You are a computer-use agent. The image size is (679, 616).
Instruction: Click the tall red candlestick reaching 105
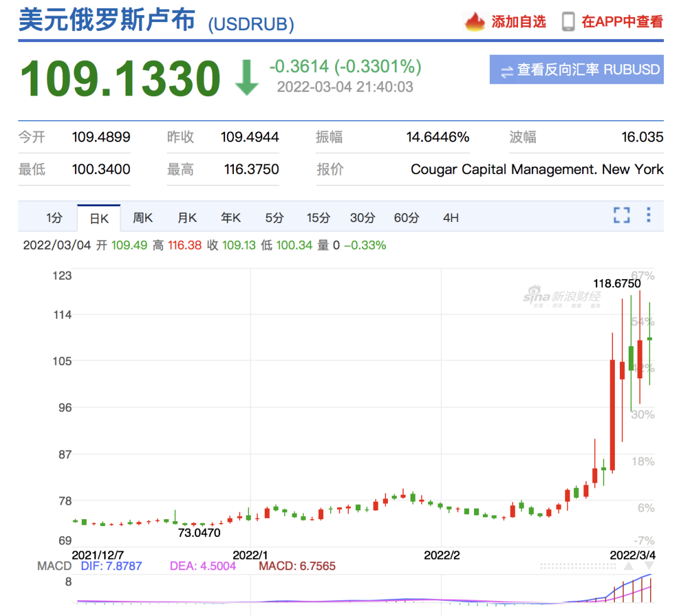[612, 415]
